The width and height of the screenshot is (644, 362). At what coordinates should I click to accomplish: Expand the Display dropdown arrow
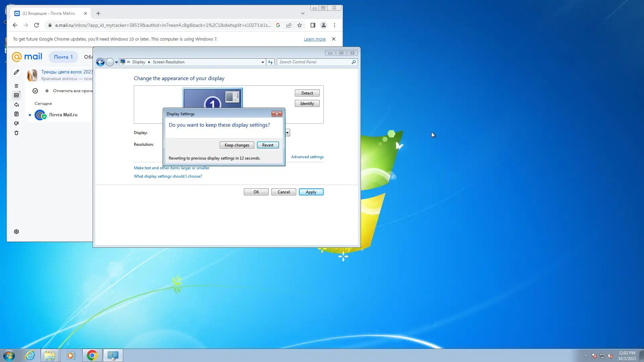287,133
